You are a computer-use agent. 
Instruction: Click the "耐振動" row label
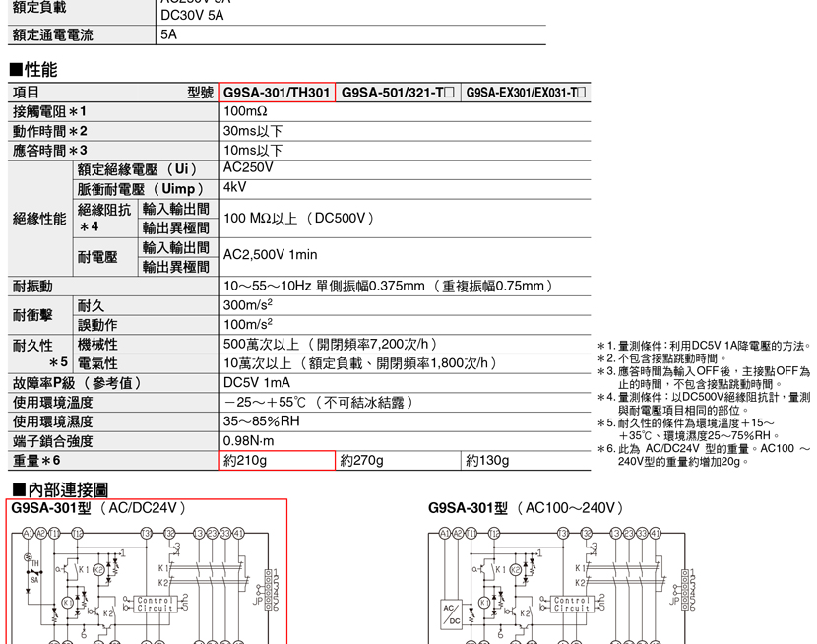32,286
